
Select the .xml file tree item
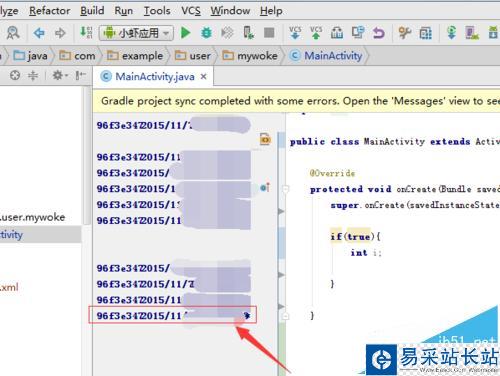coord(9,287)
